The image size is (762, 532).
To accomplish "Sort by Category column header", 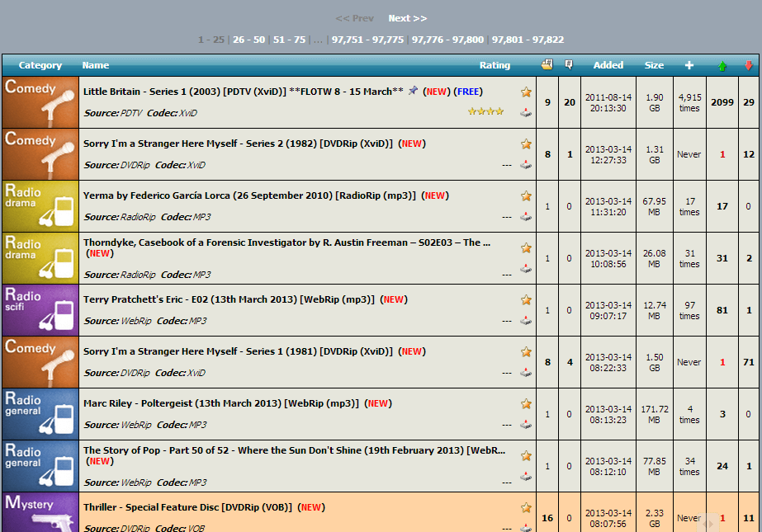I will point(40,65).
